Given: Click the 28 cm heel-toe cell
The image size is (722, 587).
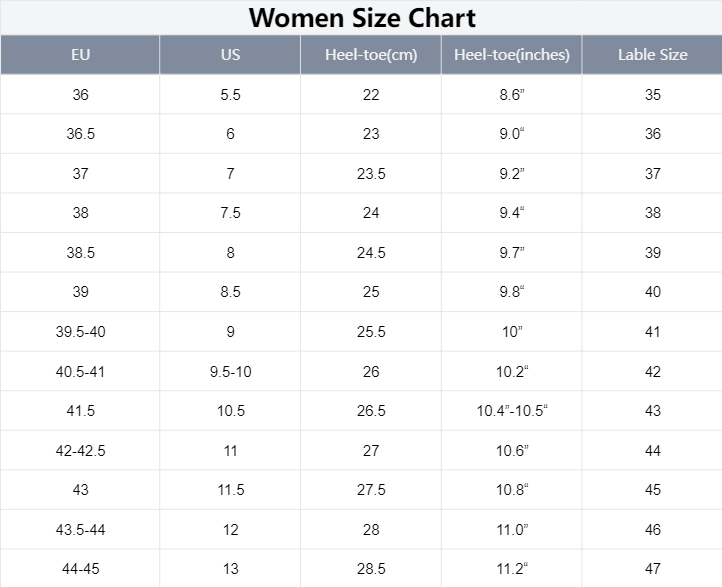Looking at the screenshot, I should 371,530.
